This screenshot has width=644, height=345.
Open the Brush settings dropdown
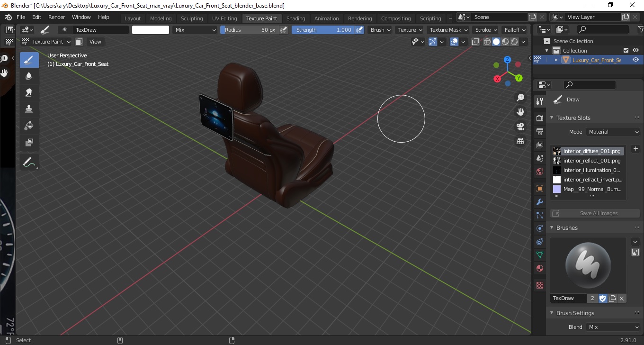[381, 30]
